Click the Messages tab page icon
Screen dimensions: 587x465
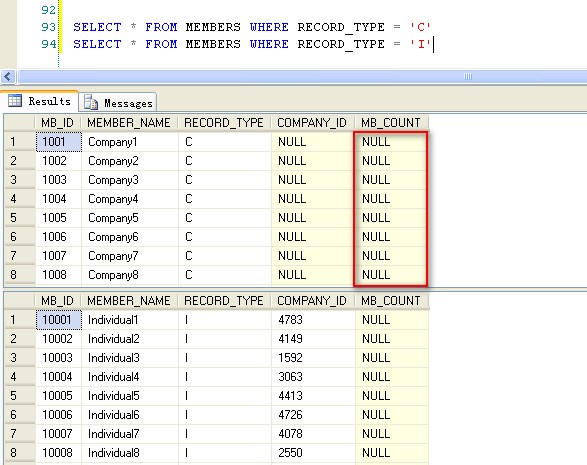click(x=91, y=102)
